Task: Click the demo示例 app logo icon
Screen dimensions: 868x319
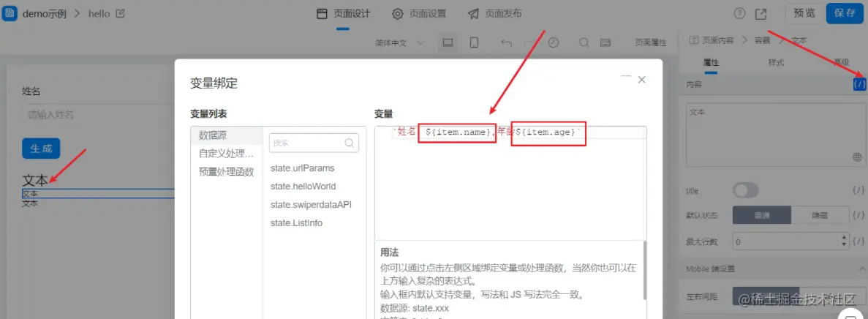Action: tap(10, 13)
